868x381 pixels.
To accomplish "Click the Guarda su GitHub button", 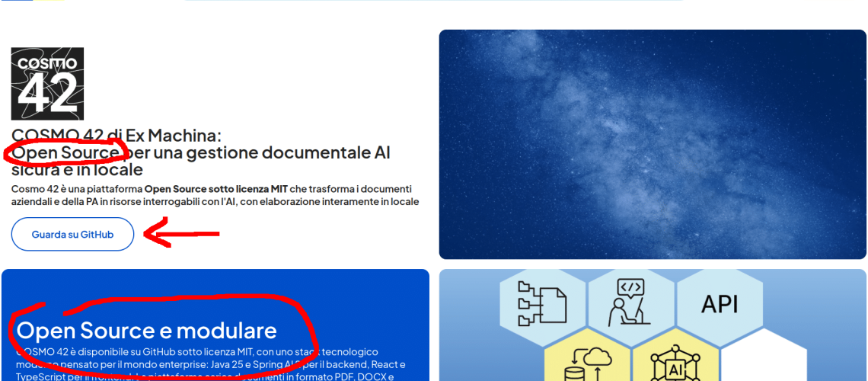I will (72, 234).
